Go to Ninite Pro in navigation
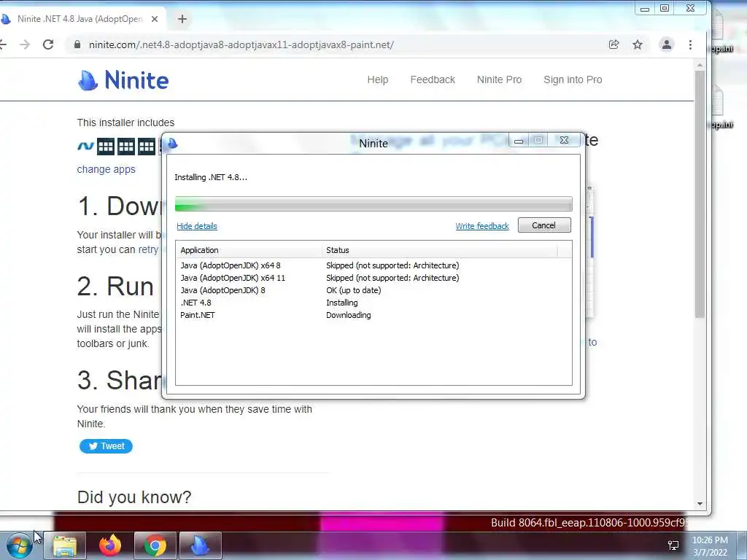This screenshot has width=747, height=560. click(499, 79)
